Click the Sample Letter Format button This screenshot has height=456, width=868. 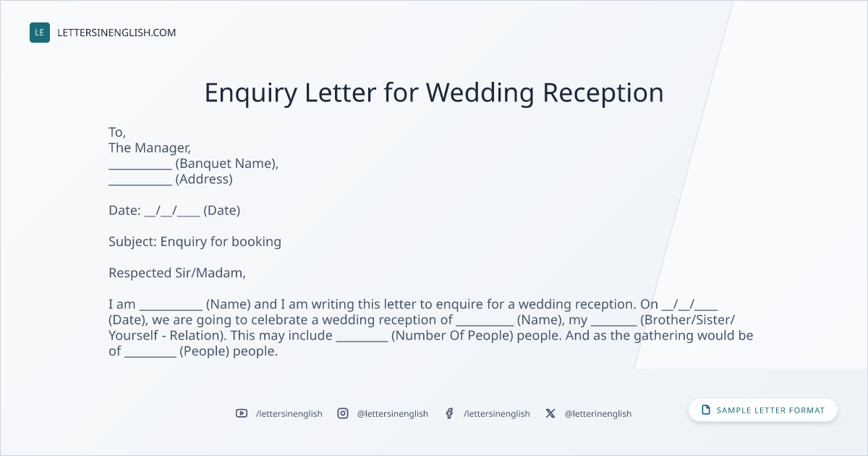[x=763, y=410]
